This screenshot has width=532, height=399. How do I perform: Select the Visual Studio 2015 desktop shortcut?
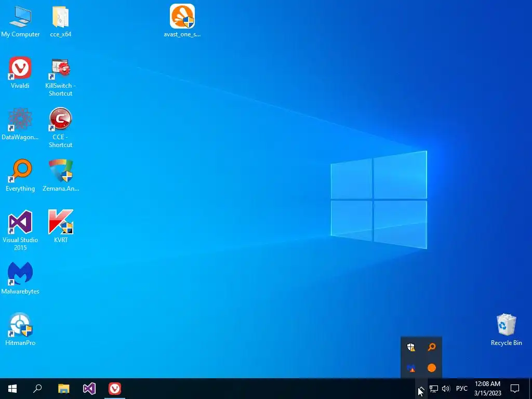tap(20, 230)
